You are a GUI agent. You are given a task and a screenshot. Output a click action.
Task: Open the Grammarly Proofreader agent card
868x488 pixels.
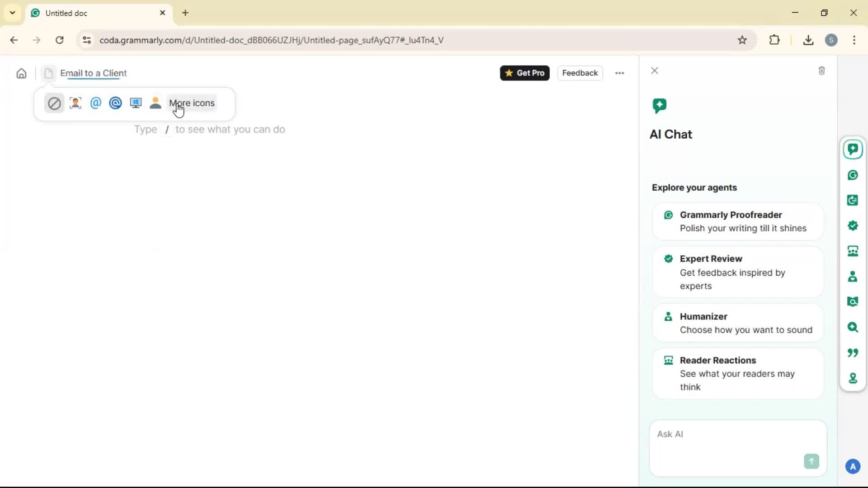738,221
